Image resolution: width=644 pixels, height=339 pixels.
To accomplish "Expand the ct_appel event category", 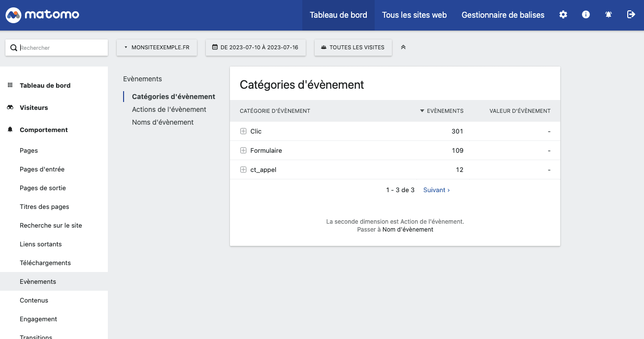I will [243, 169].
